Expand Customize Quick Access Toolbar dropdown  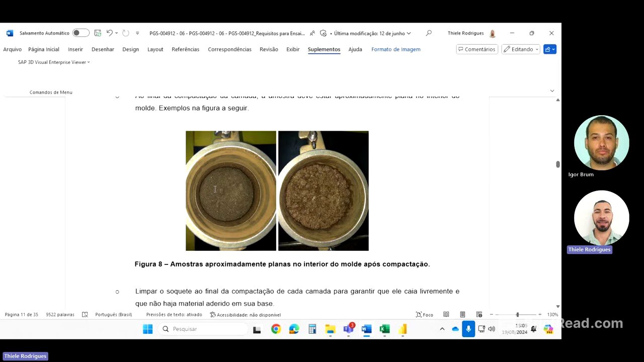[x=137, y=33]
